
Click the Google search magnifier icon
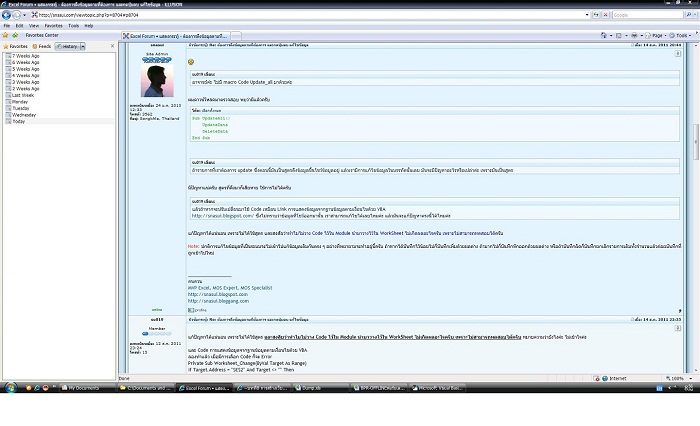point(687,15)
